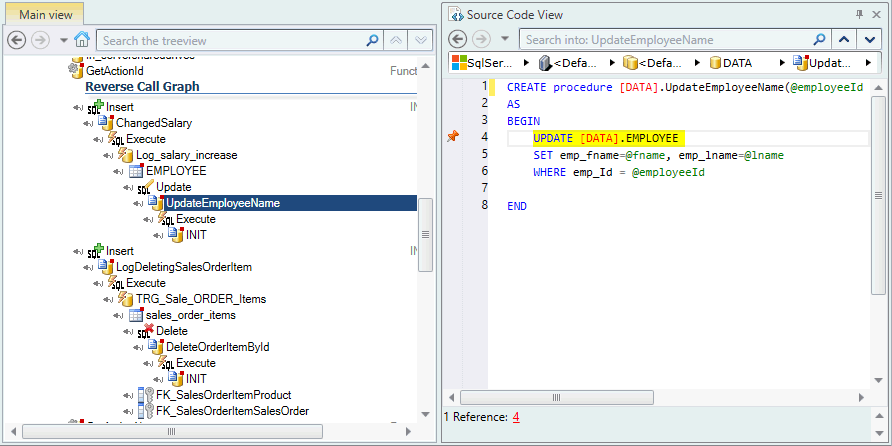Viewport: 892px width, 446px height.
Task: Click the bookmark pin on line 4
Action: pos(452,136)
